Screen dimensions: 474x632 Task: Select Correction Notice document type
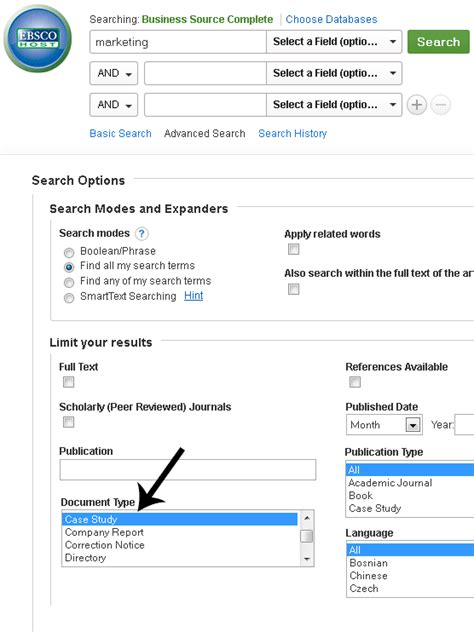[x=180, y=545]
